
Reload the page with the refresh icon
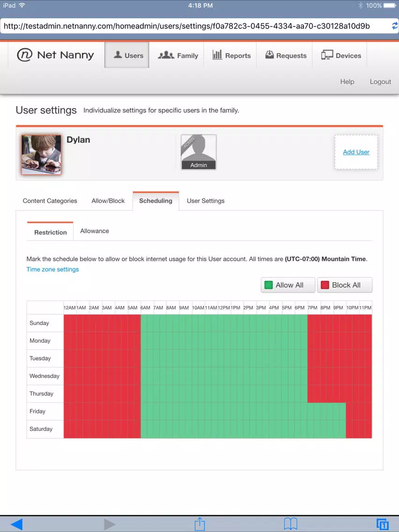tap(395, 26)
